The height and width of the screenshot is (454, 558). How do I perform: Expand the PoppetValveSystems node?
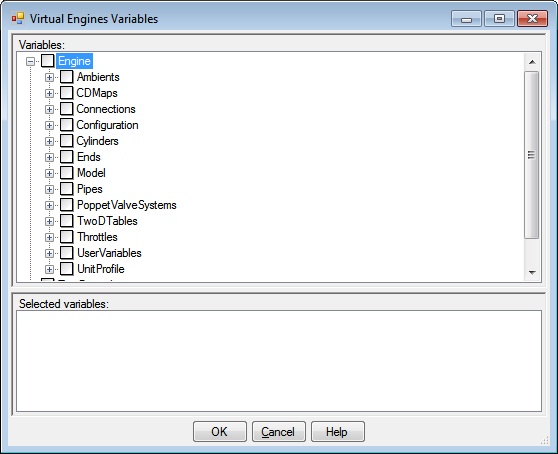[x=49, y=205]
